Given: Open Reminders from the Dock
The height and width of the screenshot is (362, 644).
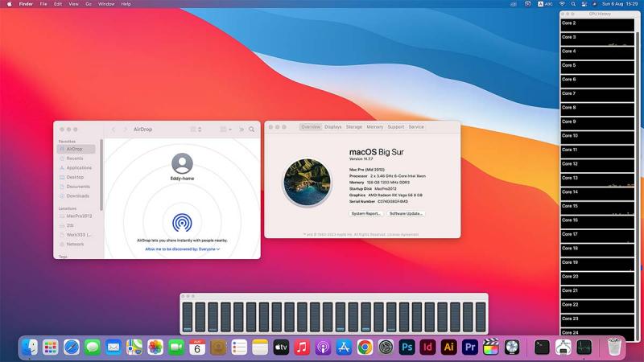Looking at the screenshot, I should point(239,348).
